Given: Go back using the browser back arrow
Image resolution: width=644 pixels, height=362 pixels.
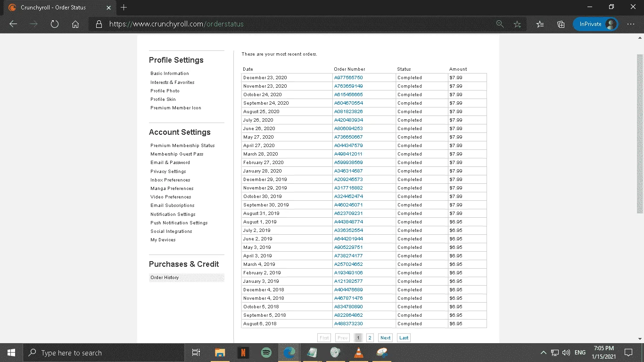Looking at the screenshot, I should (13, 24).
